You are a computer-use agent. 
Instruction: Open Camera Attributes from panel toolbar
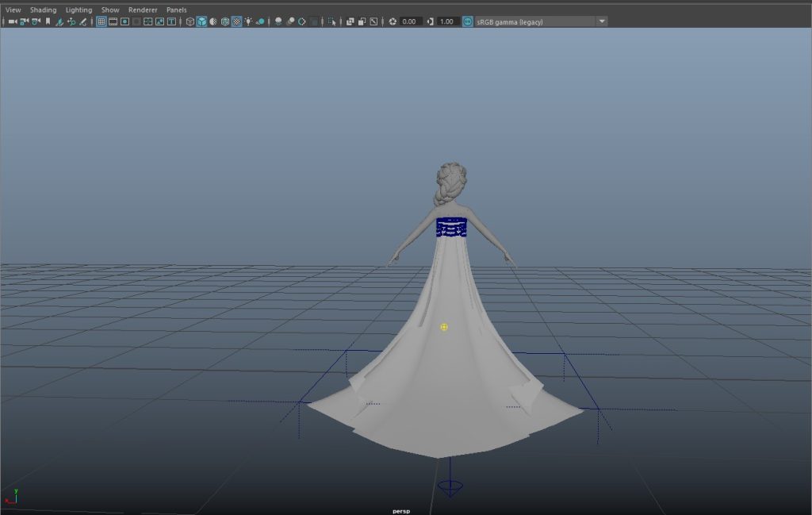click(x=36, y=21)
